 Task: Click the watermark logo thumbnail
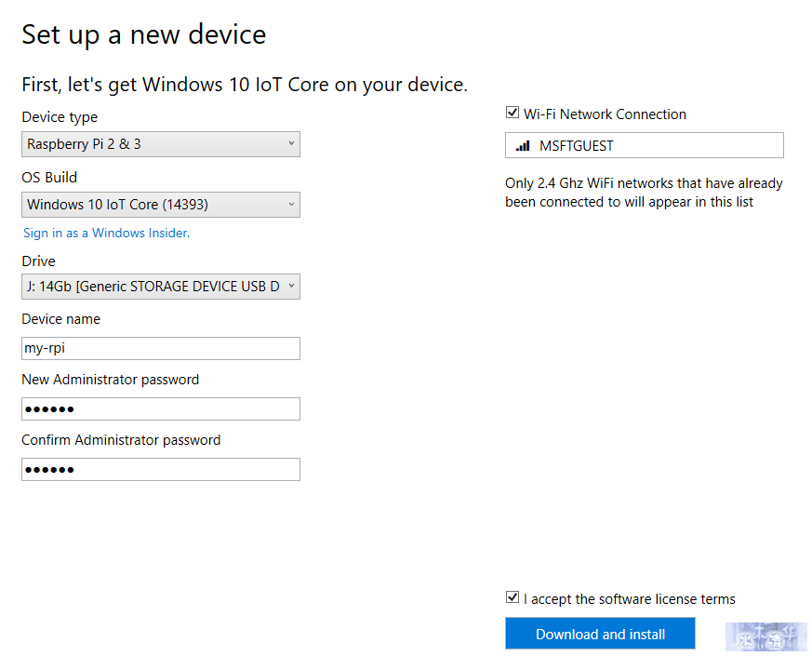point(766,636)
